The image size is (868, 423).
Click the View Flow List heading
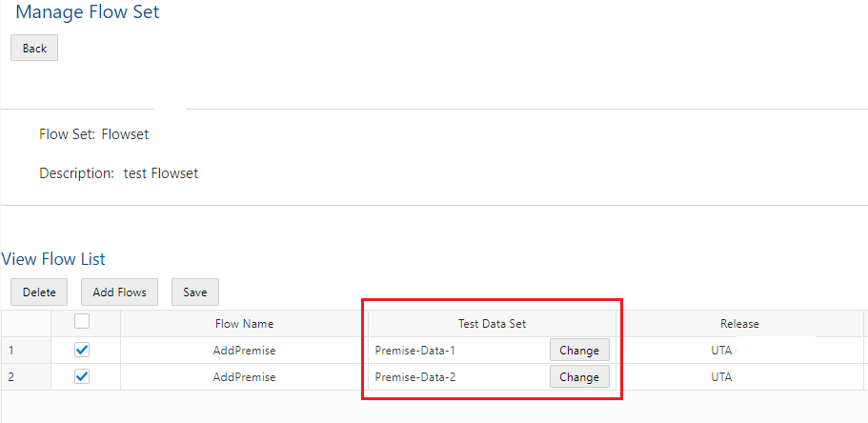[x=53, y=259]
